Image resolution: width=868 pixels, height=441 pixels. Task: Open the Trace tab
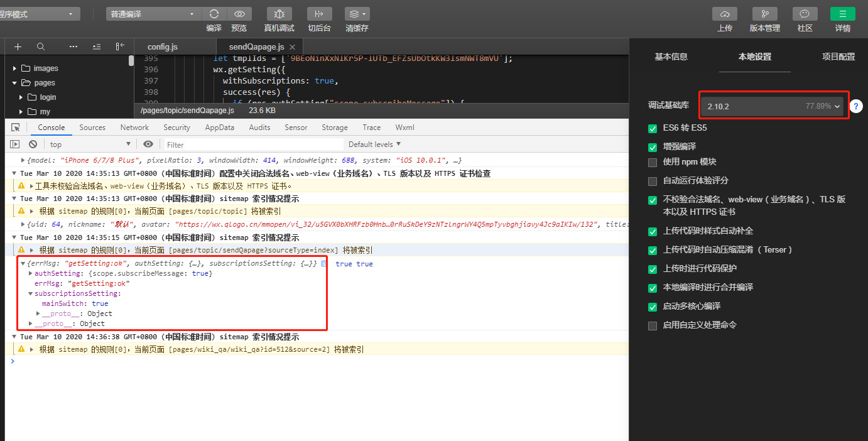(x=371, y=128)
